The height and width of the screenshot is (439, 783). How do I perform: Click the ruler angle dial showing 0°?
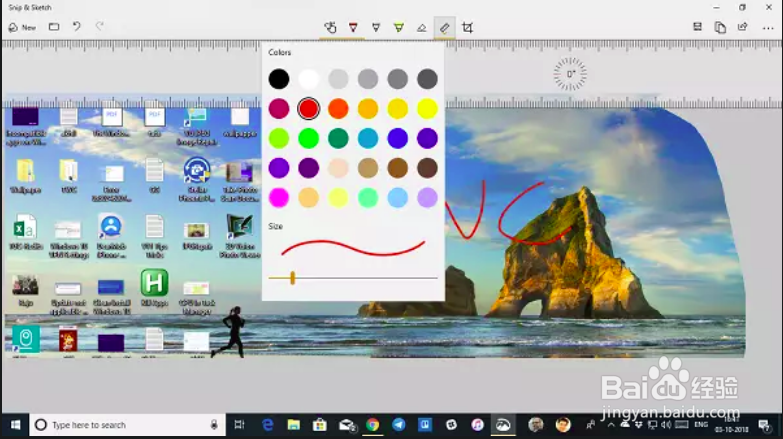[x=570, y=74]
